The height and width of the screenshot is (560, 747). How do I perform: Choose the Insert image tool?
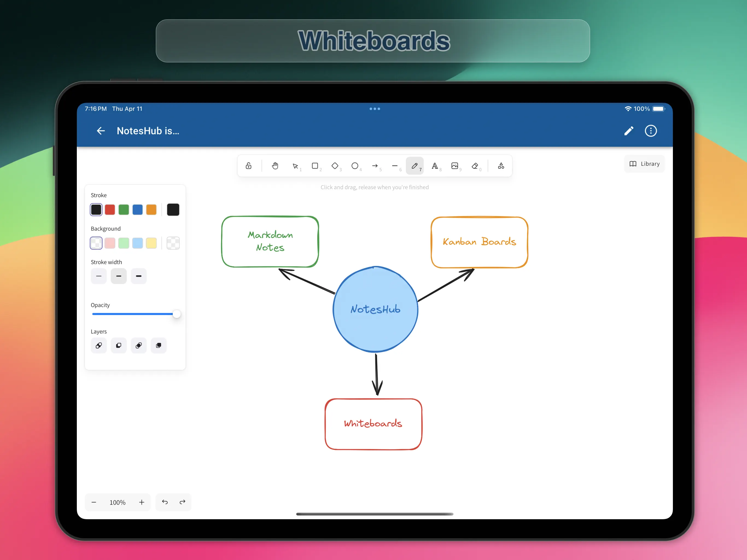[454, 166]
